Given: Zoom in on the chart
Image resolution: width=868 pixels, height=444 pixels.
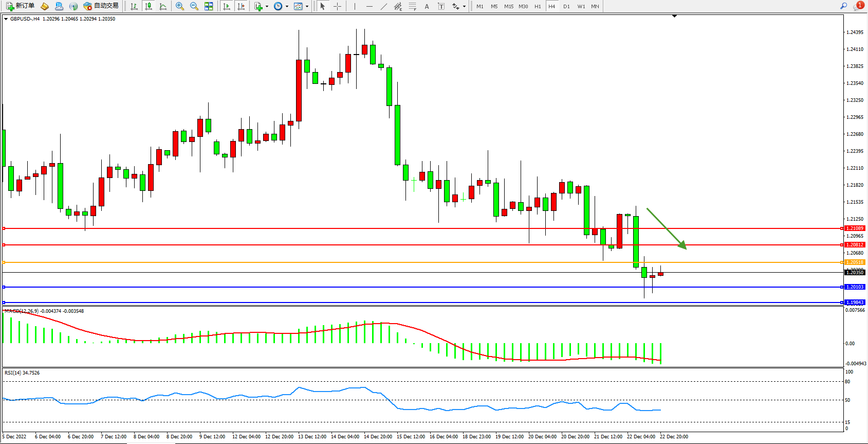Looking at the screenshot, I should pos(180,6).
